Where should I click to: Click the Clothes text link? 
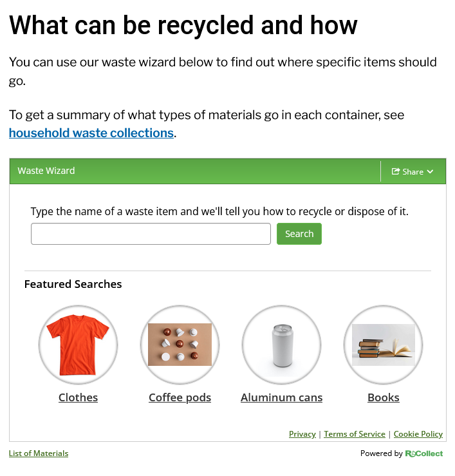[x=78, y=397]
